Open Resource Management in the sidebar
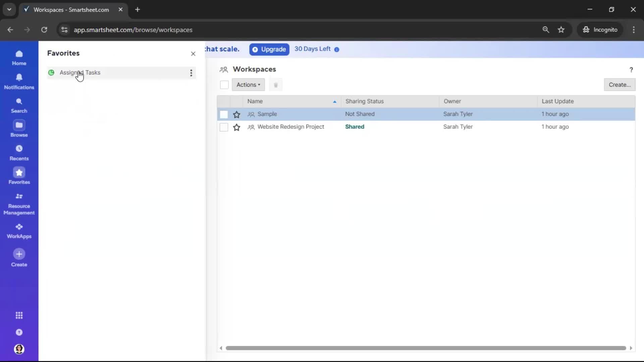 coord(19,204)
